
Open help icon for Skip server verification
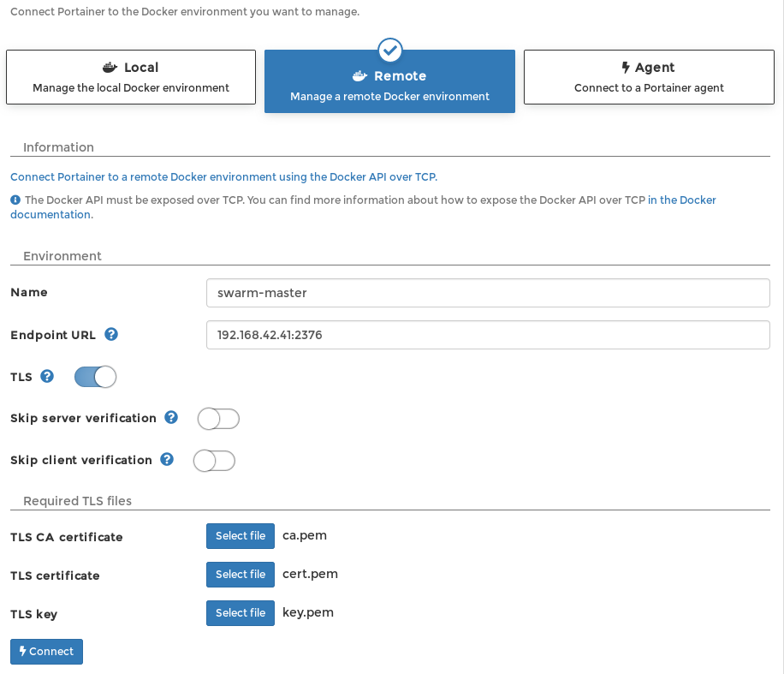click(x=171, y=417)
